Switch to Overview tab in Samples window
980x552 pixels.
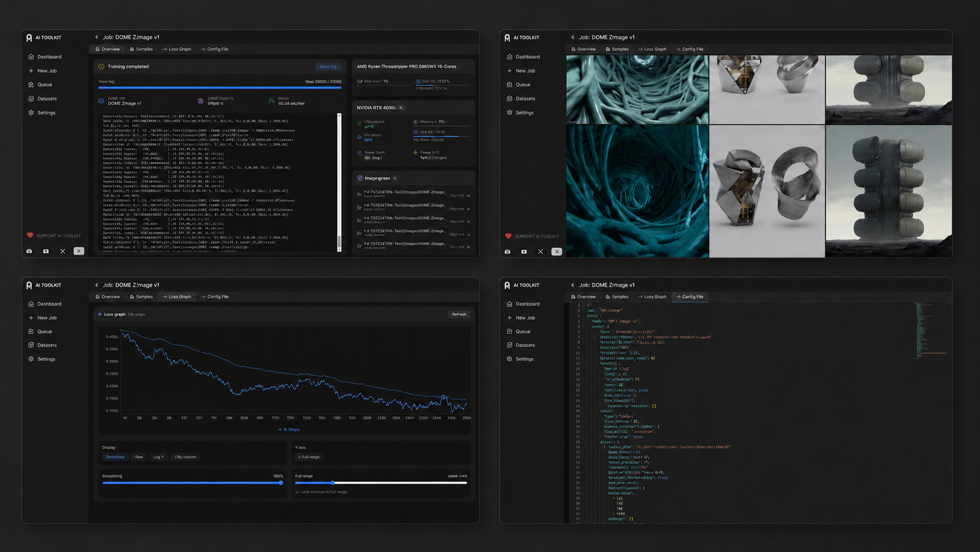pyautogui.click(x=584, y=49)
